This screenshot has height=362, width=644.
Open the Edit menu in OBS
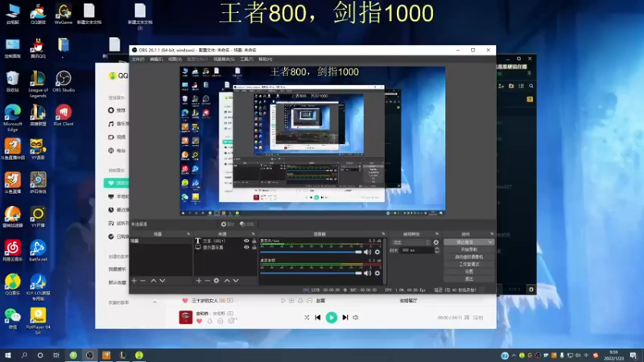coord(156,60)
